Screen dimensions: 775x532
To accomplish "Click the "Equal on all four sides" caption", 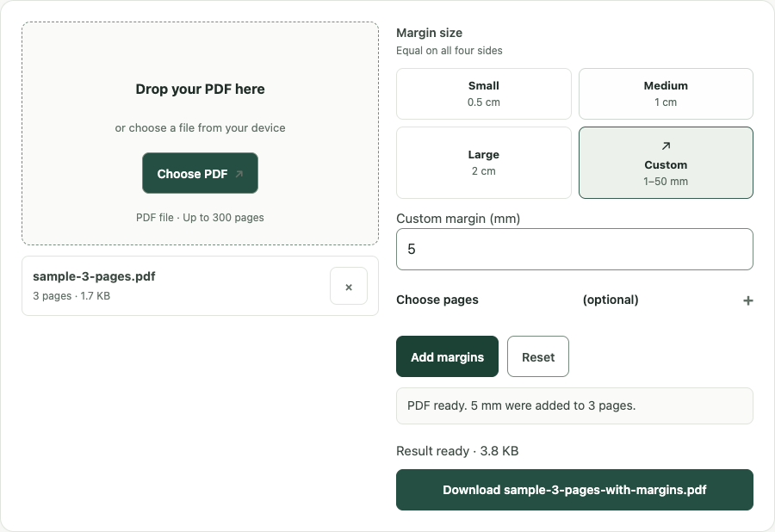I will [x=449, y=51].
